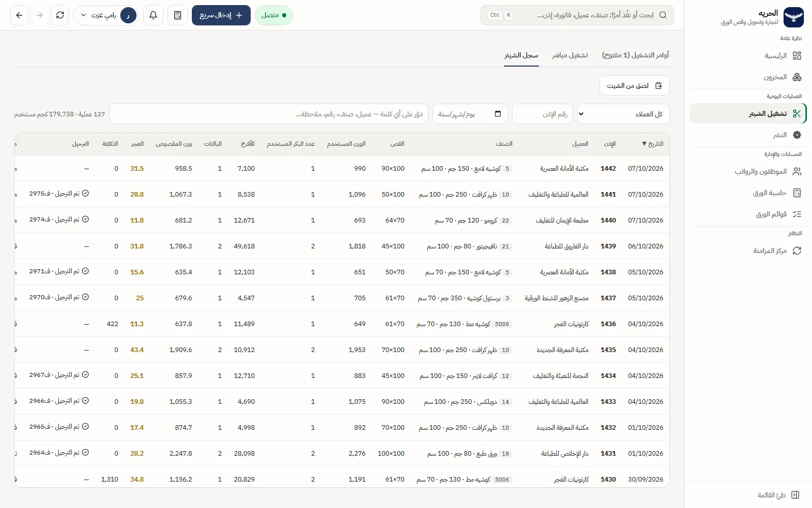Click item code 5006 in row 1436
Viewport: 812px width, 508px height.
click(x=502, y=324)
